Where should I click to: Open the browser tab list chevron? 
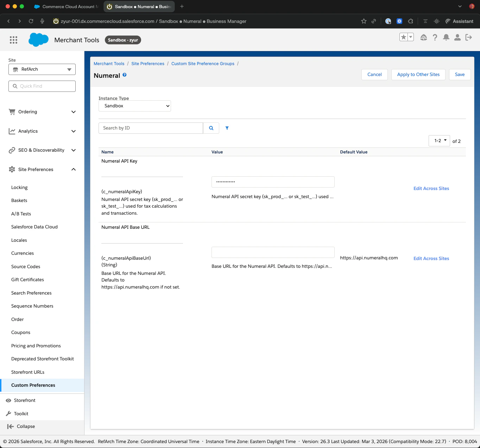click(460, 6)
